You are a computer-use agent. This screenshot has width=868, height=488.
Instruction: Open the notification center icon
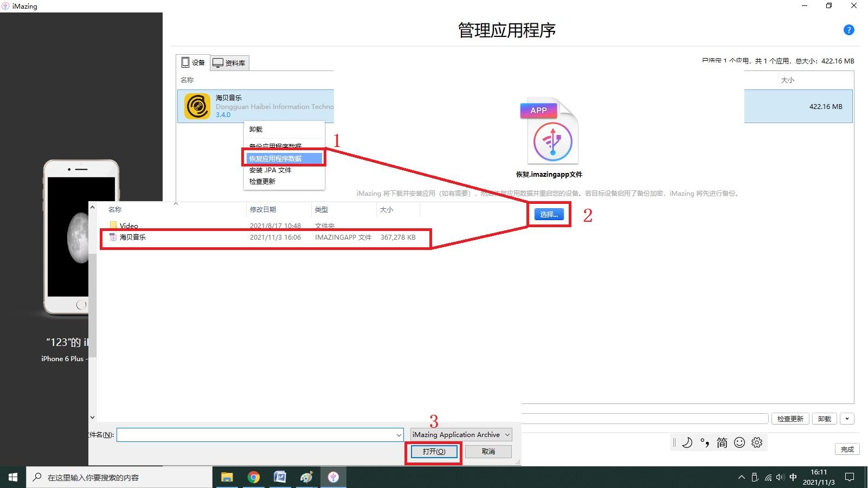(850, 477)
